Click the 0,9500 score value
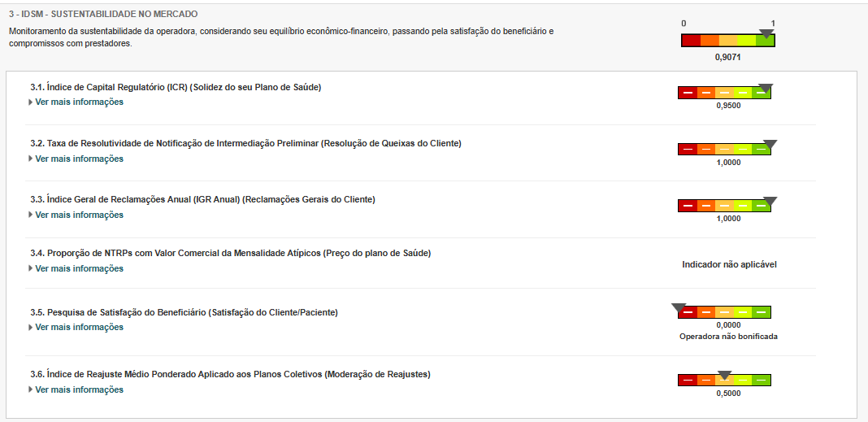868x422 pixels. (x=728, y=105)
